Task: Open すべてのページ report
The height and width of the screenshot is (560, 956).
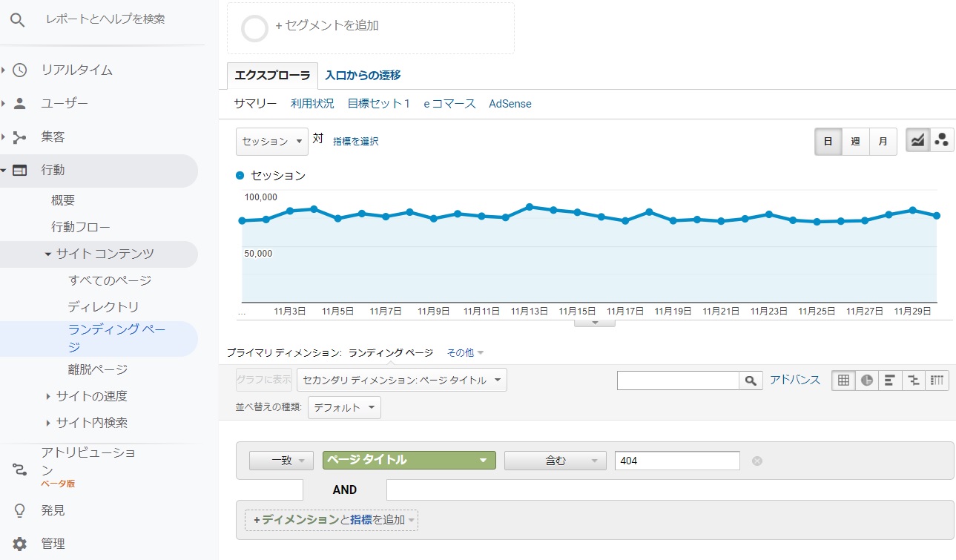Action: click(x=110, y=280)
